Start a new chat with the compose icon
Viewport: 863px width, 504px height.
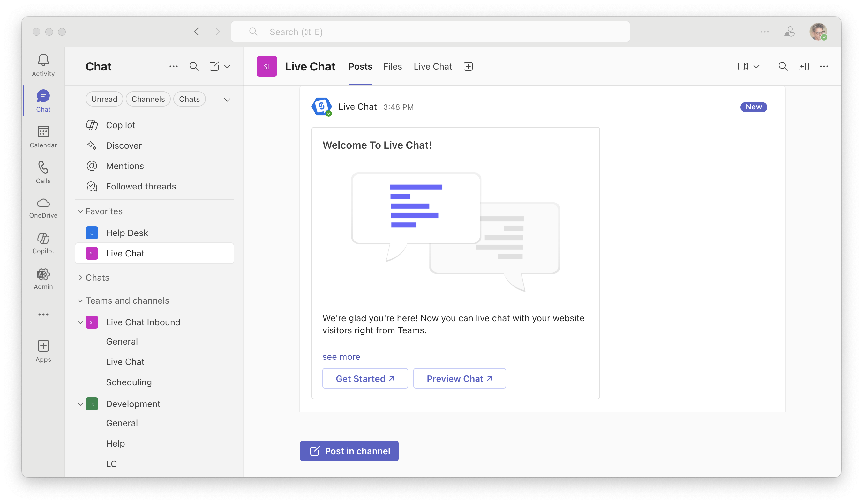pyautogui.click(x=214, y=66)
